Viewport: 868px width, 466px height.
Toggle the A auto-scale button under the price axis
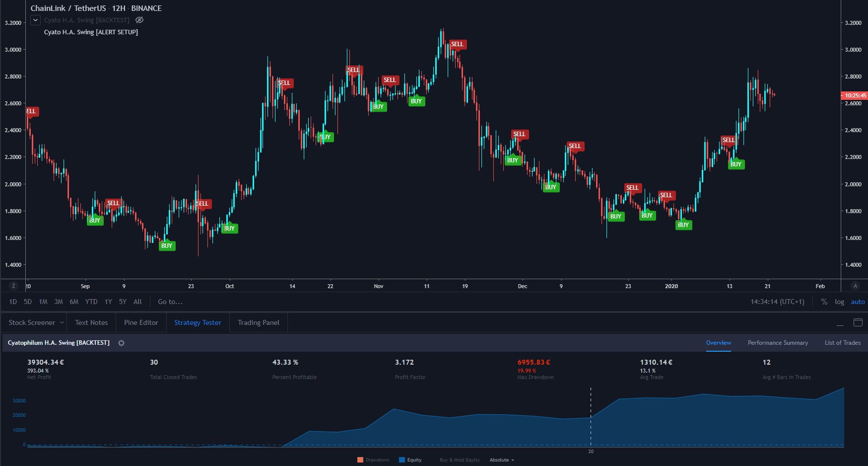(855, 286)
